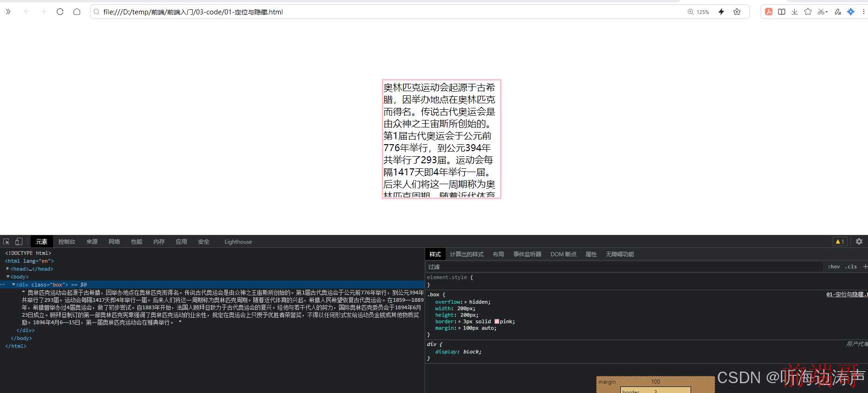
Task: Switch to the Lighthouse tab
Action: tap(238, 242)
